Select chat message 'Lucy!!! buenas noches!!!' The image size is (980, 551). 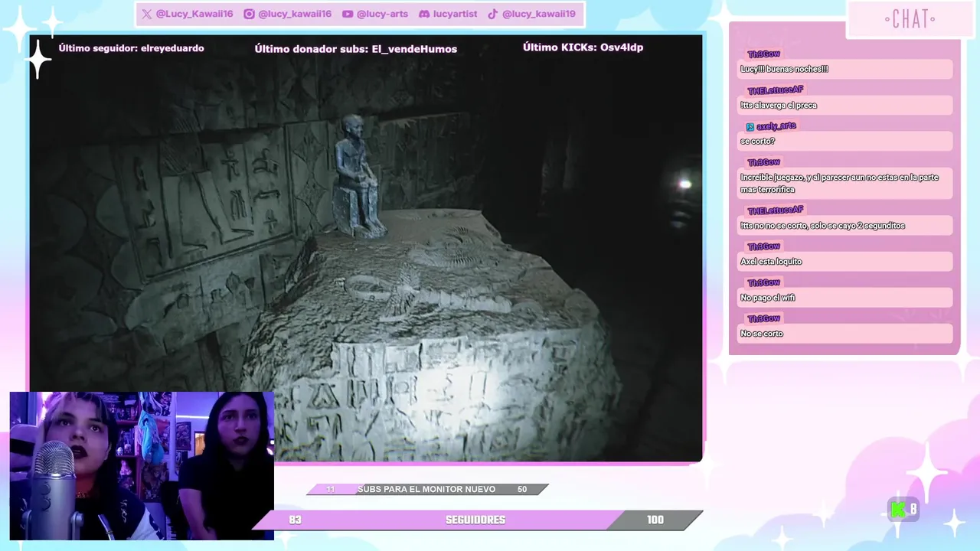pos(845,69)
